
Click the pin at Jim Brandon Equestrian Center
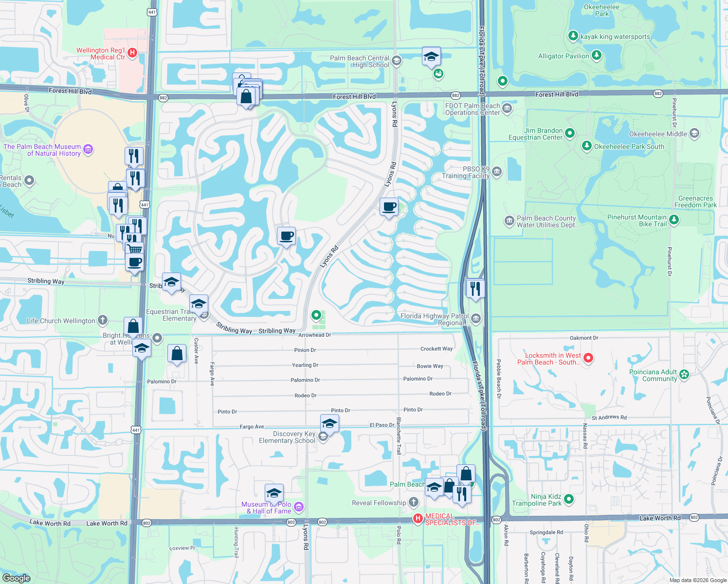[x=569, y=133]
